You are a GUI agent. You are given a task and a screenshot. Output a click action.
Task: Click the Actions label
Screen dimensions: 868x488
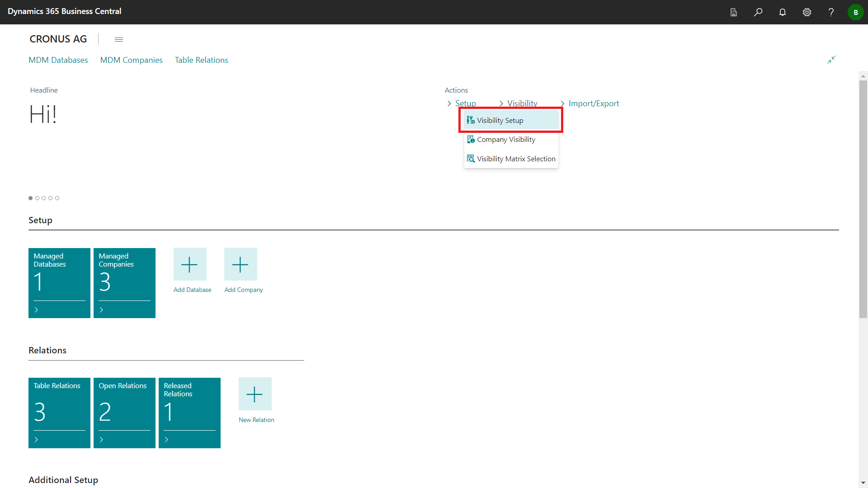456,90
